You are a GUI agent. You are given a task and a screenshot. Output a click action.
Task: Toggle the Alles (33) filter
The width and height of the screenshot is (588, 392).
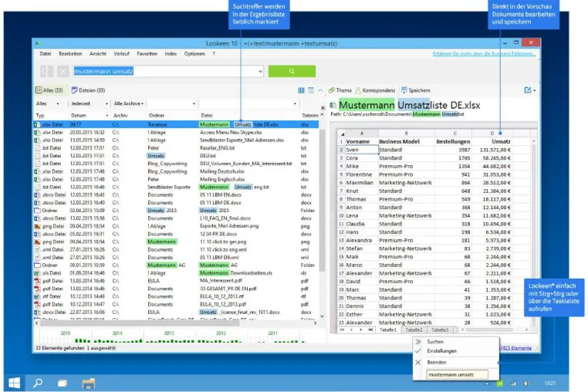[49, 90]
